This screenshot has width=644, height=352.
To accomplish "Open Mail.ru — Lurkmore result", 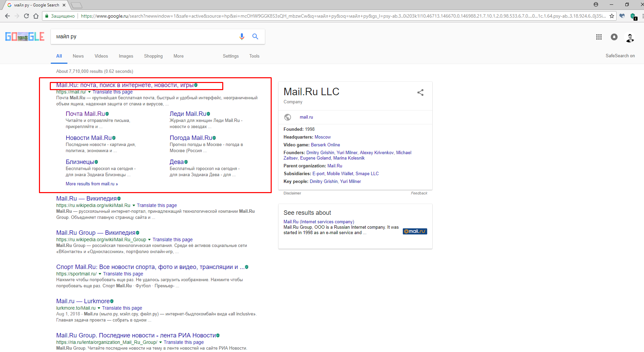I will (x=83, y=301).
